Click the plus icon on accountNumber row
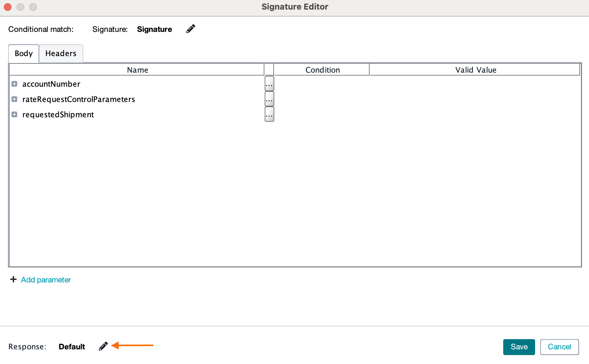 tap(14, 84)
